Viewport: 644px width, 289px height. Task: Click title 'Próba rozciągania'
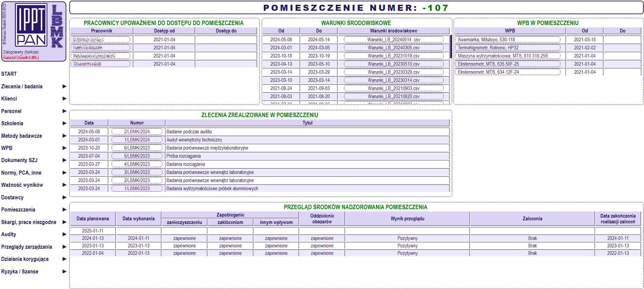[184, 156]
